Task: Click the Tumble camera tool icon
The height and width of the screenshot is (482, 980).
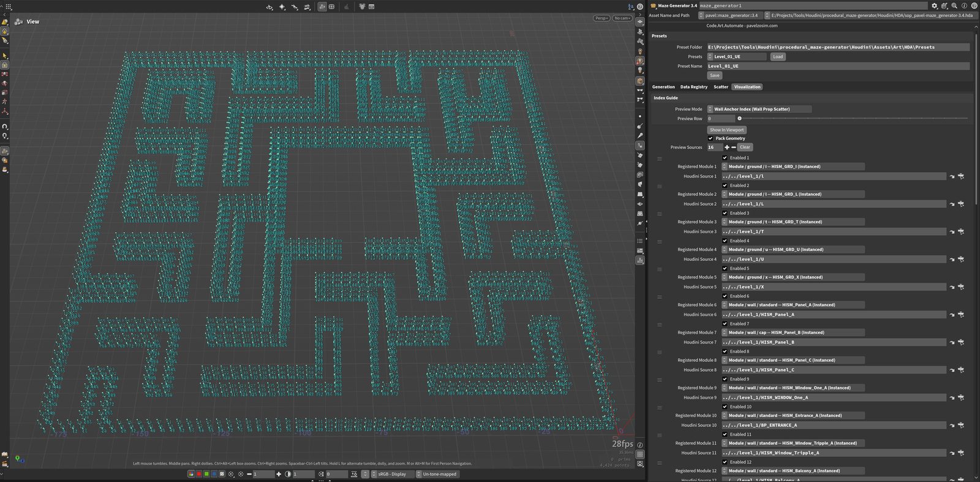Action: [x=269, y=7]
